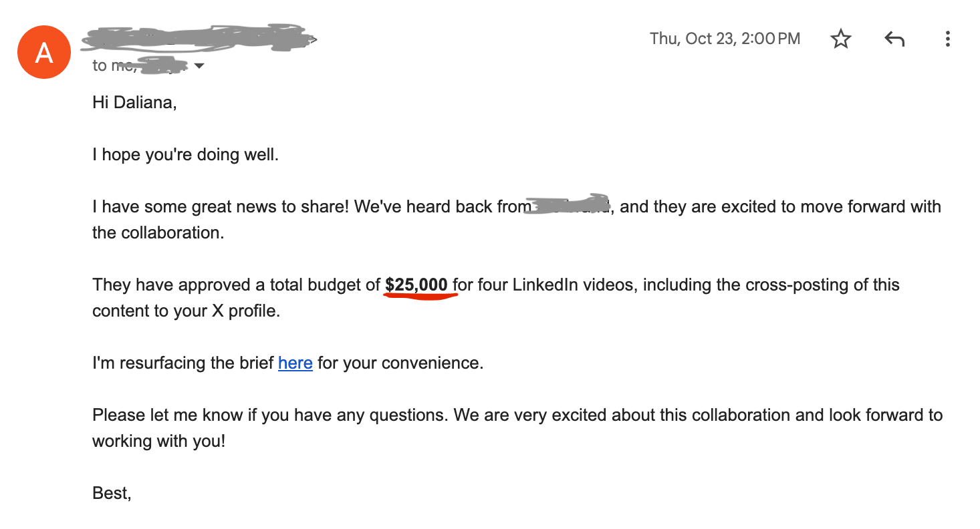Expand recipient details arrow beside "to me"
Viewport: 980px width, 529px height.
point(199,66)
